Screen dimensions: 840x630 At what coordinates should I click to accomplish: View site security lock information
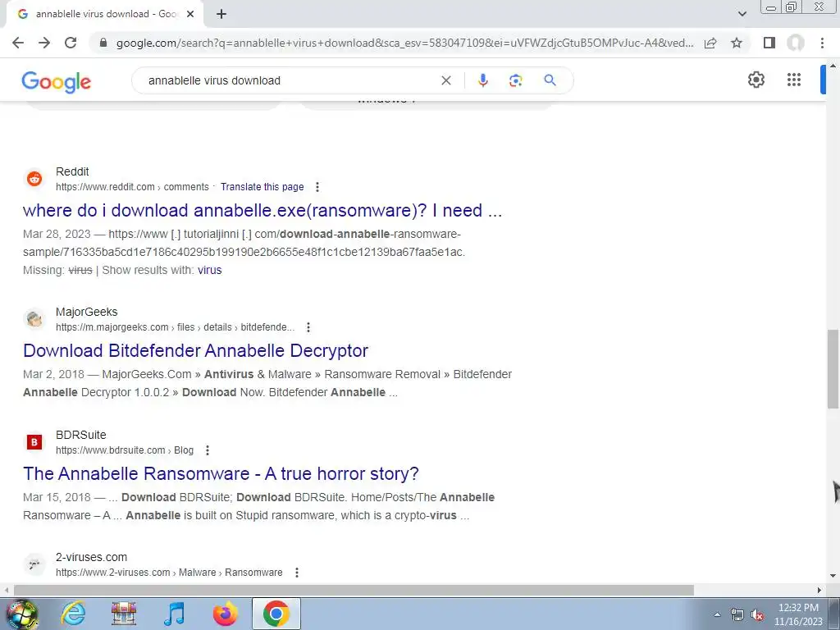click(x=104, y=43)
